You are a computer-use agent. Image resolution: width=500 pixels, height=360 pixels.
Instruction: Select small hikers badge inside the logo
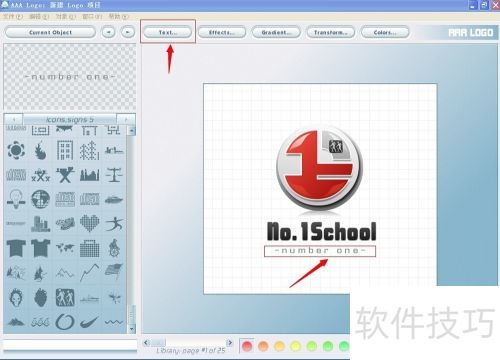coord(335,146)
